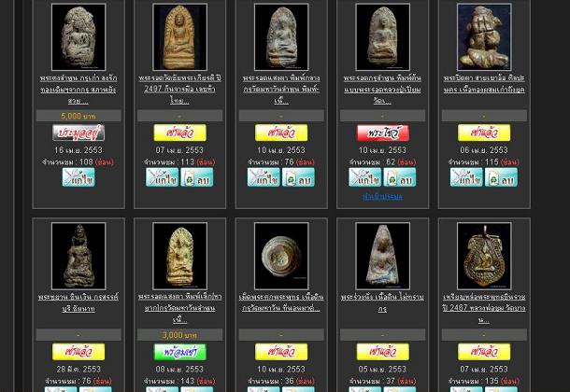Screen dimensions: 570x392
Task: Open the เหรียญหล่อพระพุทธชินราช ปี 2467 title link
Action: pyautogui.click(x=483, y=308)
